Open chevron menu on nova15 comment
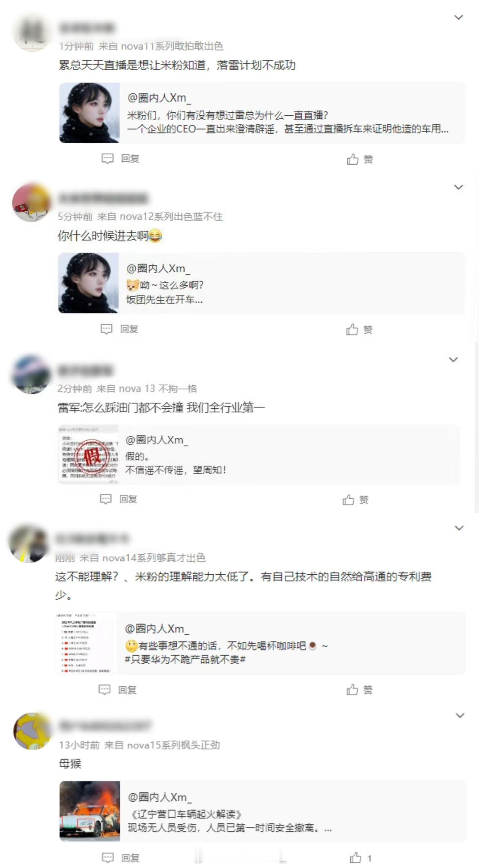Image resolution: width=479 pixels, height=868 pixels. [460, 715]
